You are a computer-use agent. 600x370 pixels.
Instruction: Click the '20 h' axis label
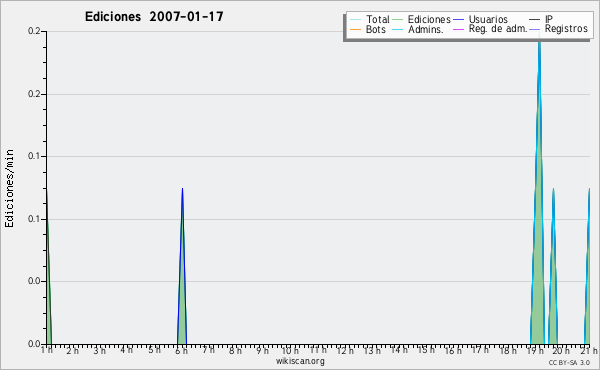click(561, 351)
